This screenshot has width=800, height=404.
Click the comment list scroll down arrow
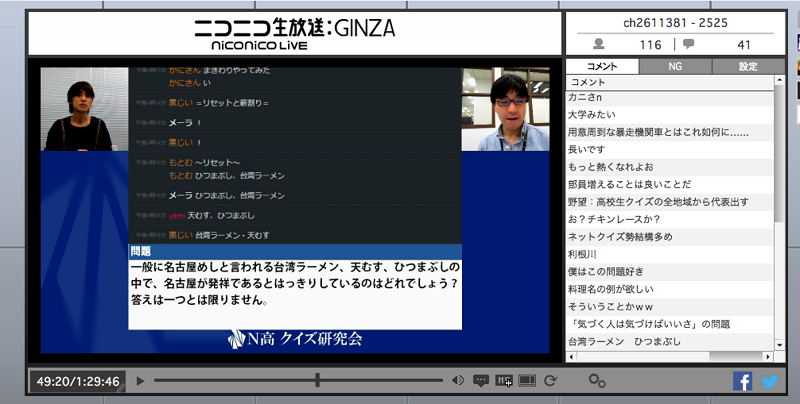[x=780, y=345]
